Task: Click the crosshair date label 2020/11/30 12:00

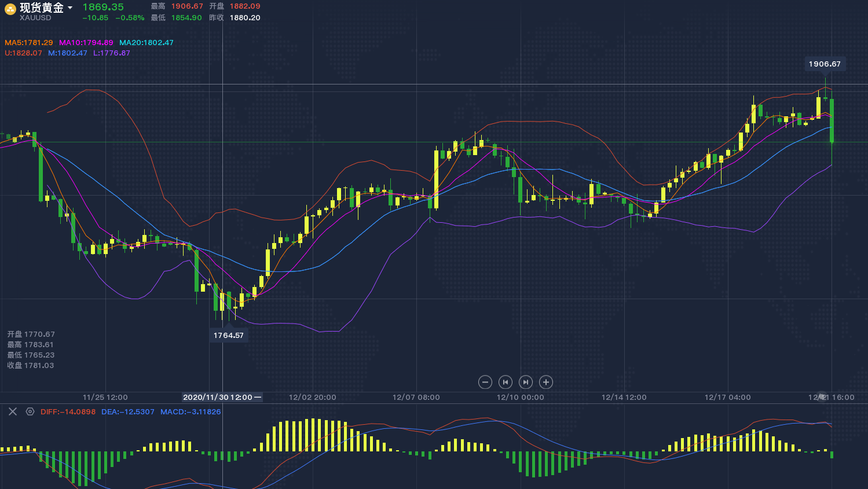Action: [x=222, y=397]
